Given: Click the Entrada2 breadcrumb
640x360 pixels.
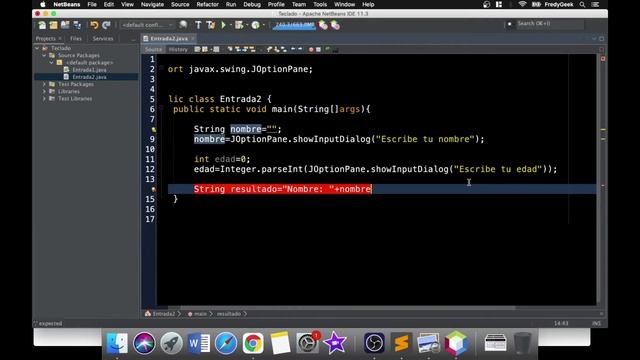Looking at the screenshot, I should pos(163,314).
